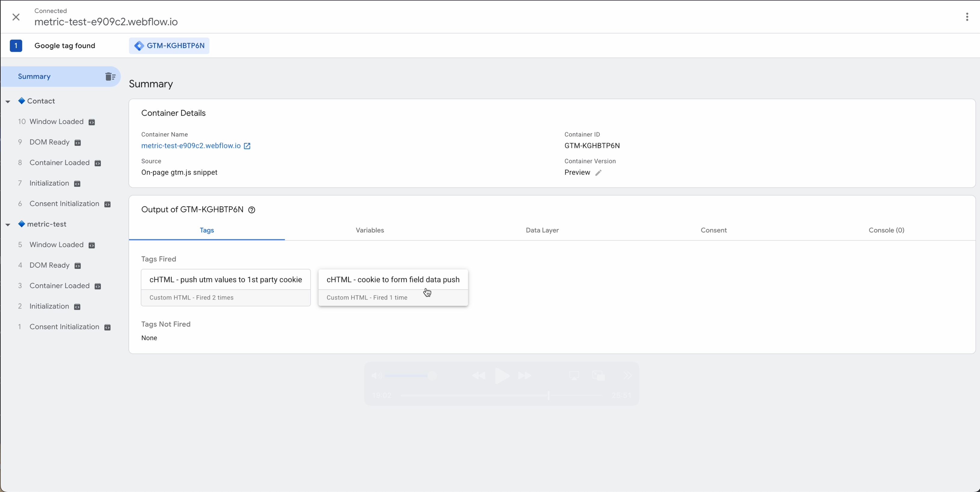980x492 pixels.
Task: Open event 9 DOM Ready
Action: (49, 142)
